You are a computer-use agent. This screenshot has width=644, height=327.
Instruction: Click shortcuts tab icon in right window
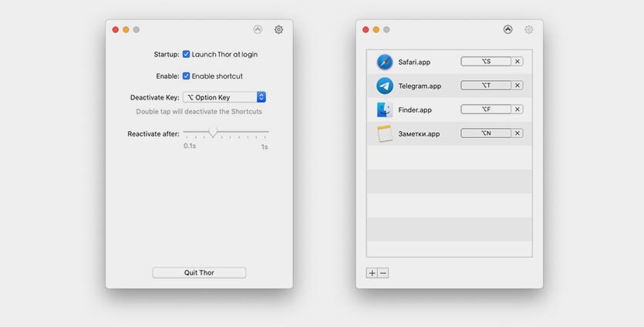point(507,29)
